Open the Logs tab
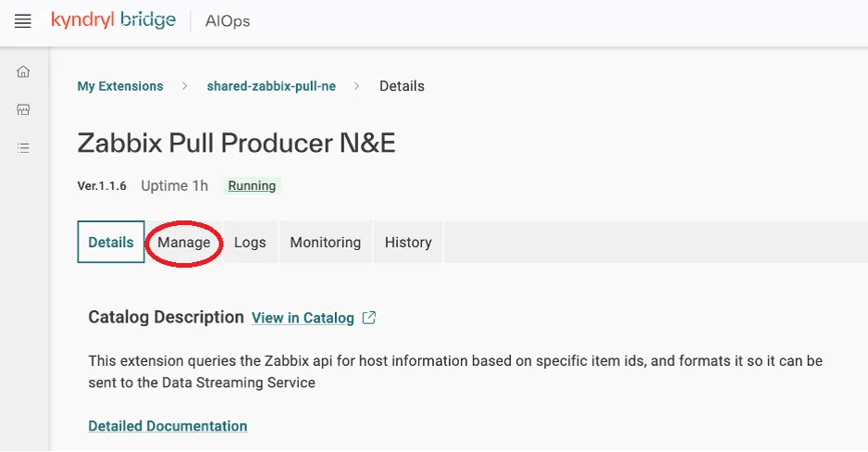The image size is (868, 452). [250, 242]
